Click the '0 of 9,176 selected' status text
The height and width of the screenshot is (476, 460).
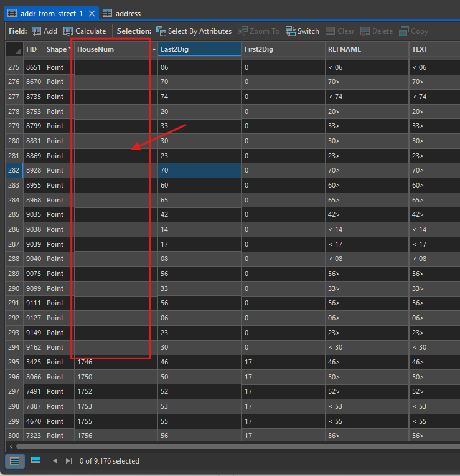click(x=110, y=461)
